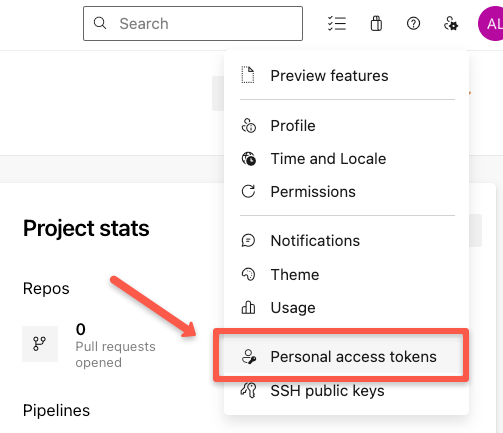Click the purple AL user avatar
This screenshot has width=503, height=433.
[x=491, y=24]
